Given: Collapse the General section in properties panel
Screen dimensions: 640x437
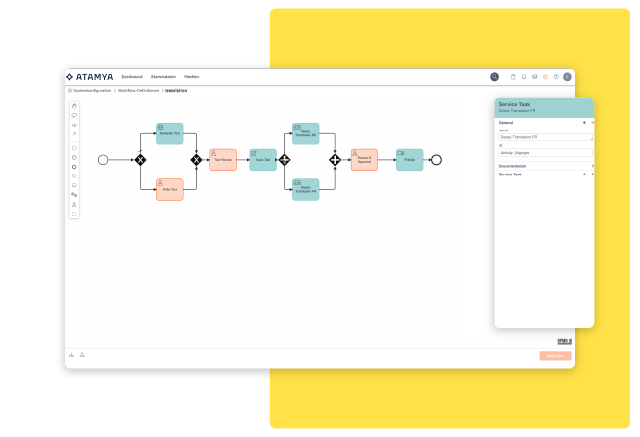Looking at the screenshot, I should pyautogui.click(x=593, y=122).
